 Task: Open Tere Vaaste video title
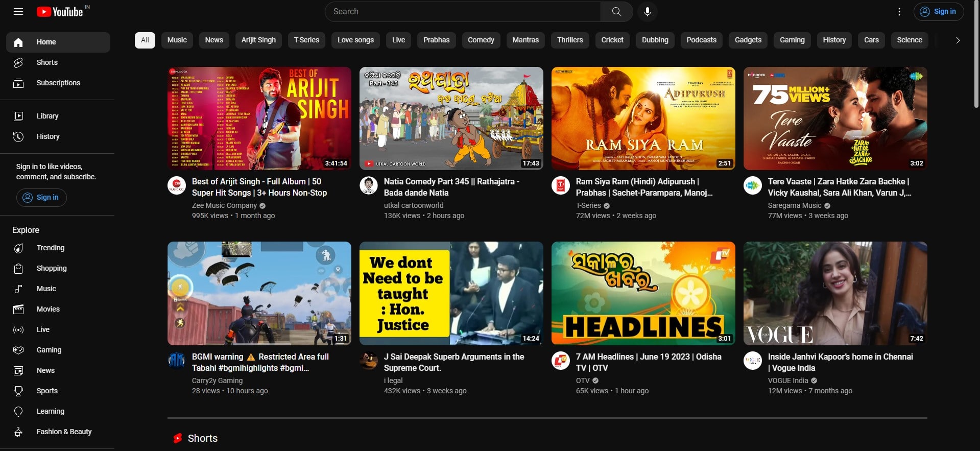pos(839,187)
